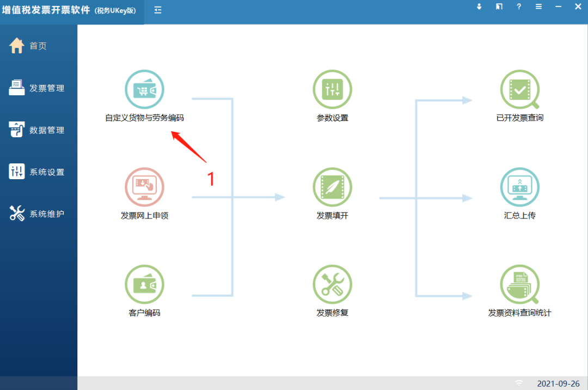Click the 参数设置 label
Screen dimensions: 588x390
[x=332, y=118]
